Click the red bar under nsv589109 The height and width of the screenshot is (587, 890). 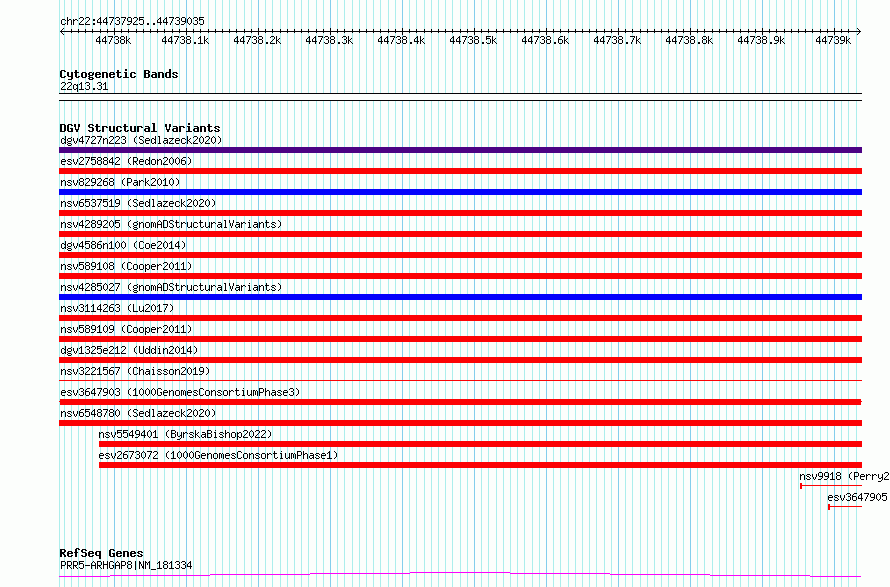tap(460, 339)
